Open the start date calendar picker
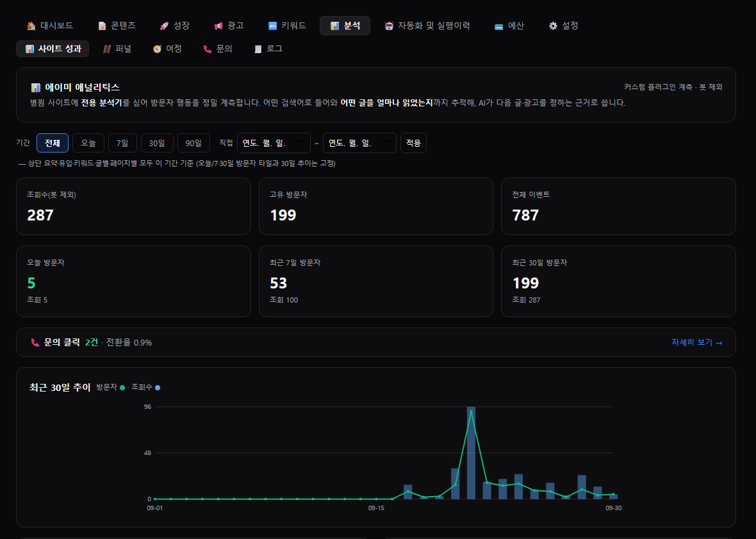Viewport: 756px width, 539px height. tap(301, 143)
